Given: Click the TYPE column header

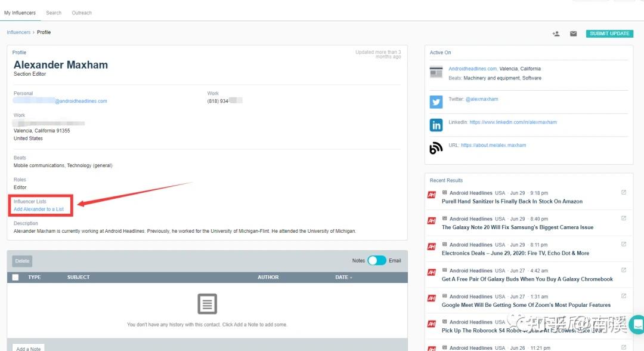Looking at the screenshot, I should pos(35,278).
